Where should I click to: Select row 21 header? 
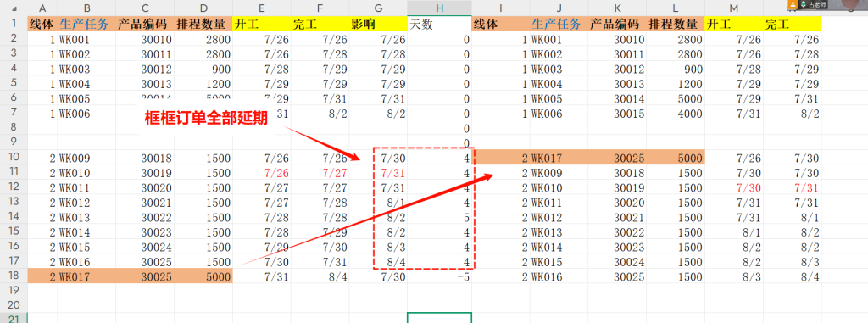click(x=14, y=318)
